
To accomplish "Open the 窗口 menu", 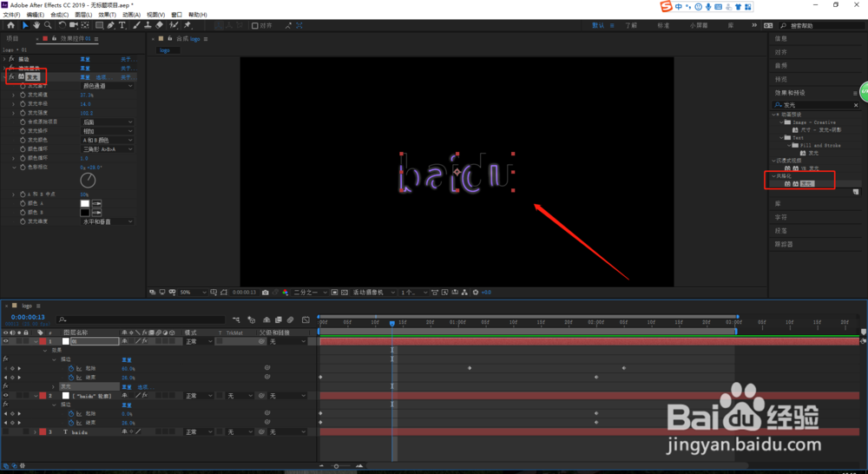I will tap(176, 15).
